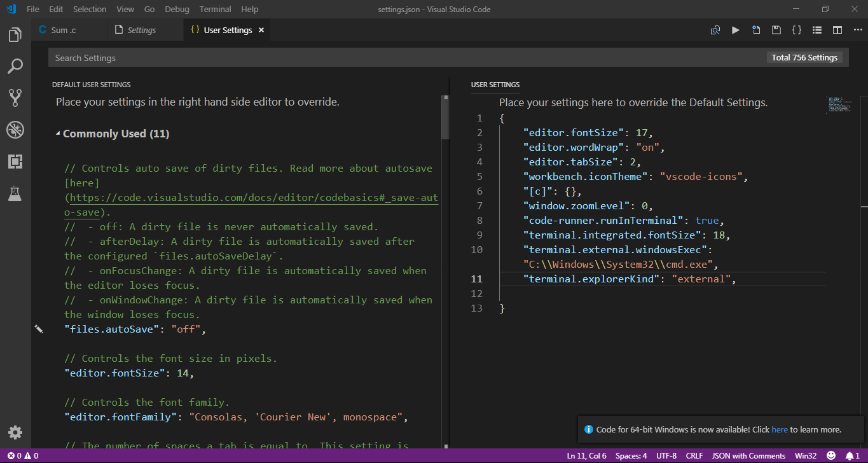Open the Terminal menu
868x463 pixels.
215,9
